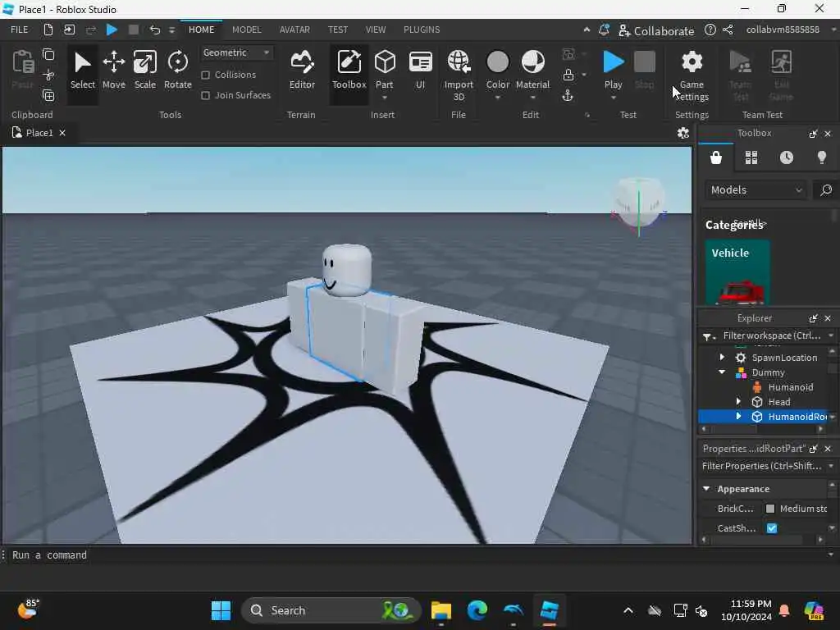The image size is (840, 630).
Task: Expand the HumanoidRootPart node
Action: [x=738, y=416]
